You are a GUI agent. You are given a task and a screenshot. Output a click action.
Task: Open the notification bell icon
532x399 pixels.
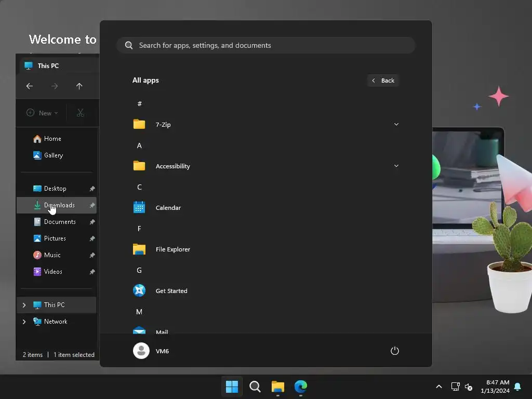click(x=518, y=387)
